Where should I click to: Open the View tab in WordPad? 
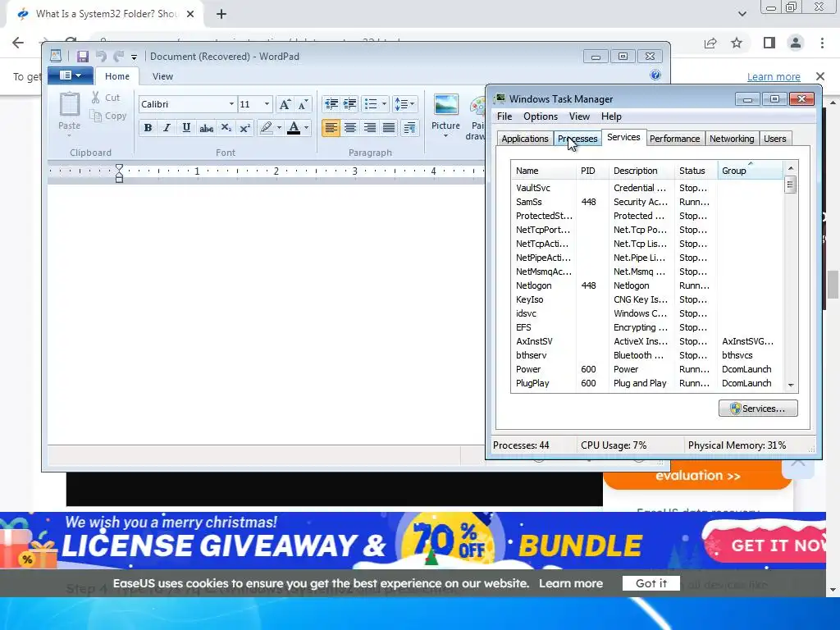[x=162, y=76]
